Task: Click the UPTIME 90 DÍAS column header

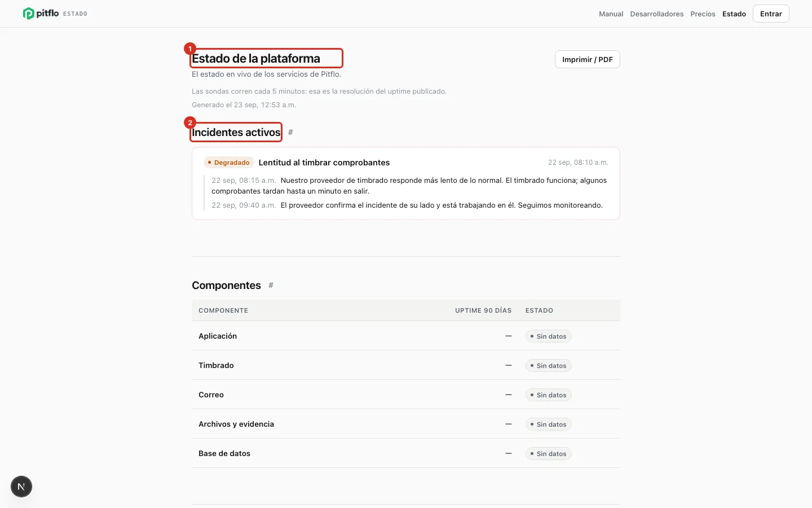Action: (483, 310)
